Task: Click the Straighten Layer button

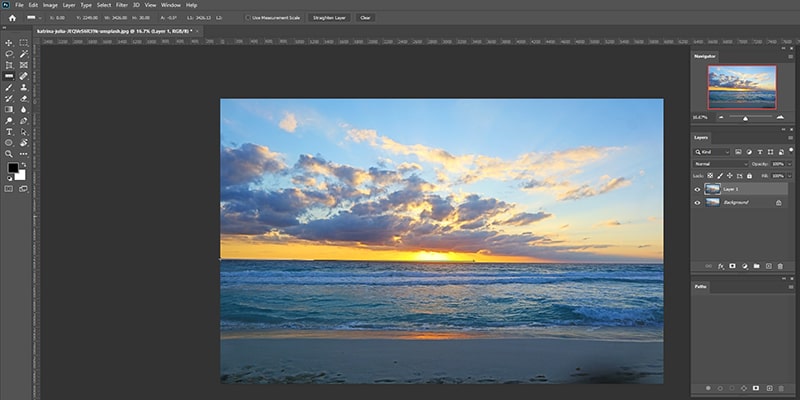Action: [329, 18]
